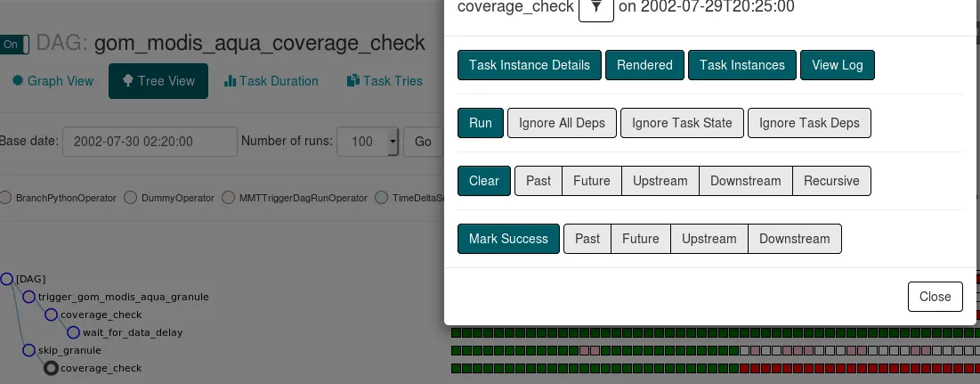The image size is (980, 384).
Task: Collapse the trigger_gom_modis_aqua_granule node circle
Action: tap(28, 297)
